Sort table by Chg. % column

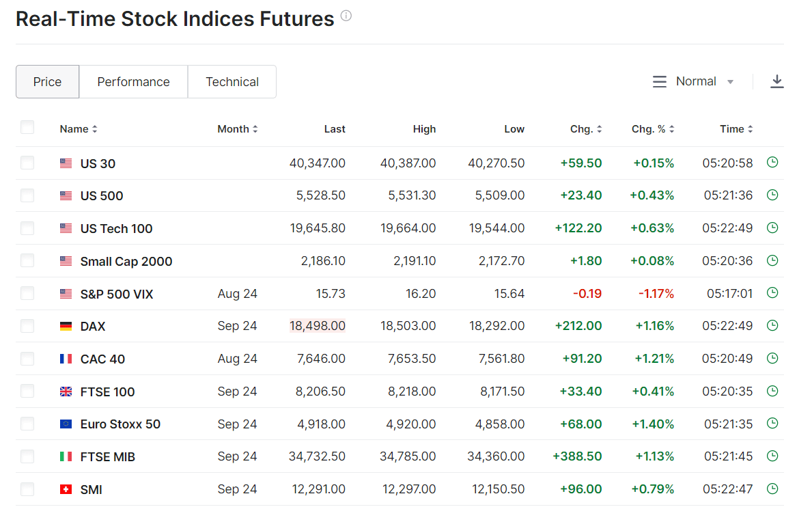point(652,129)
